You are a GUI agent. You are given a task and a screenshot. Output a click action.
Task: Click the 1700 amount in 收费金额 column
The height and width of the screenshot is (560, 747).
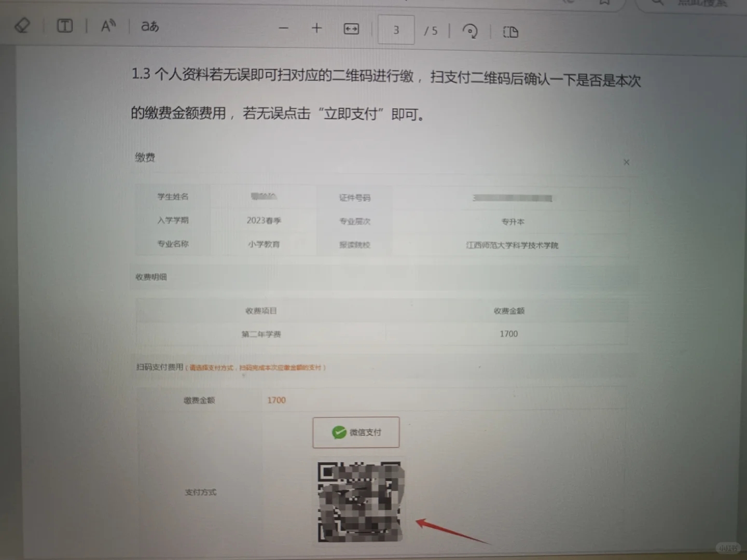click(x=509, y=334)
